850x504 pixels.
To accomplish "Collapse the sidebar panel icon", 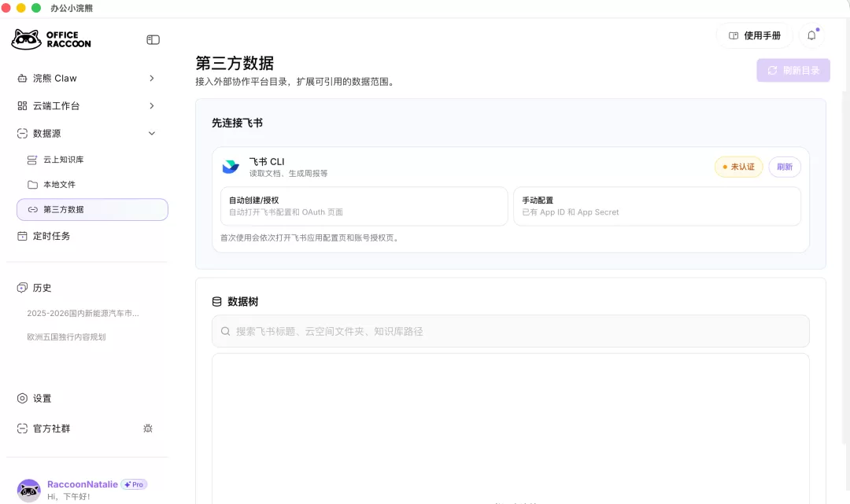I will pyautogui.click(x=153, y=39).
